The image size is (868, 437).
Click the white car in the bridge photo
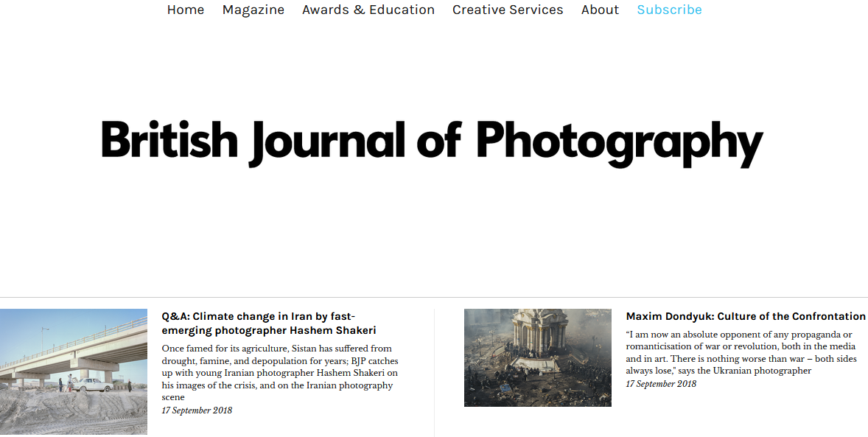(94, 385)
